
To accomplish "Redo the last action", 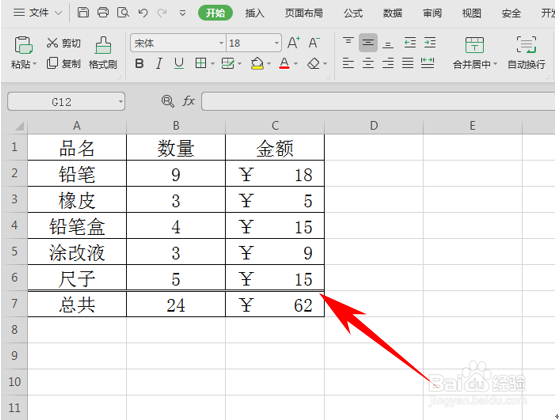I will (x=162, y=13).
